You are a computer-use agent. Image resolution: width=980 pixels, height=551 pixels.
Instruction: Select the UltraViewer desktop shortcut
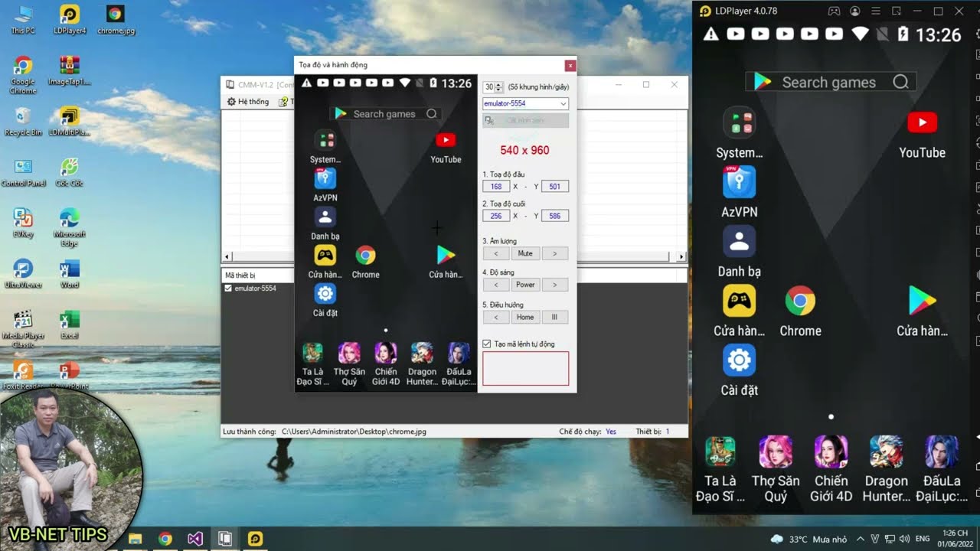[23, 273]
